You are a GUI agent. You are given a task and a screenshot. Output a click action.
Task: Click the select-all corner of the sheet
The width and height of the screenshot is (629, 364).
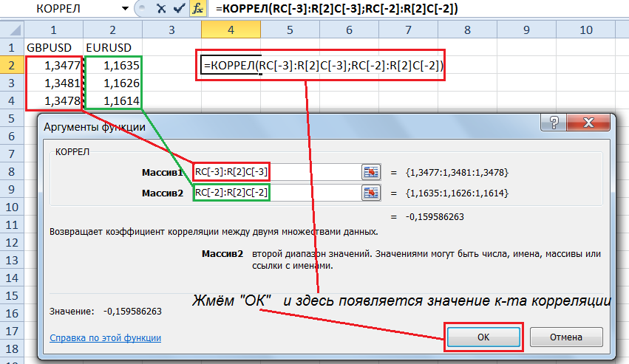[10, 30]
